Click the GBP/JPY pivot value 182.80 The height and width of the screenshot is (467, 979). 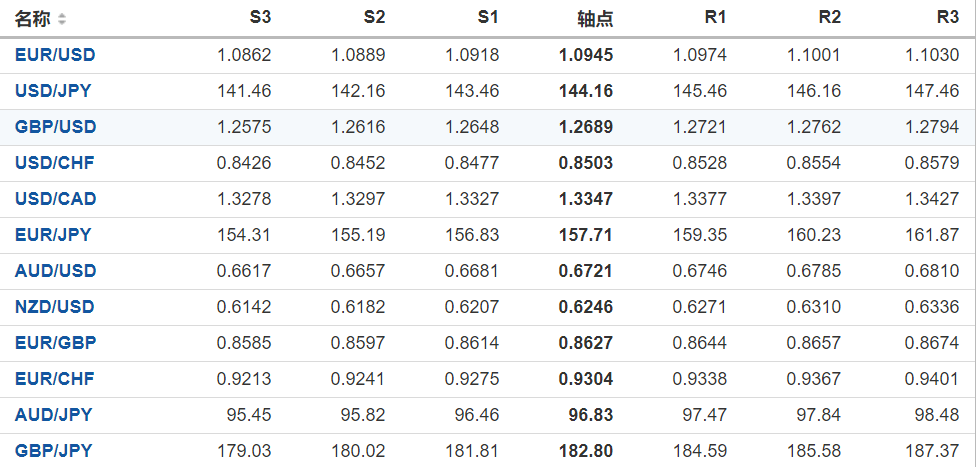[x=589, y=451]
